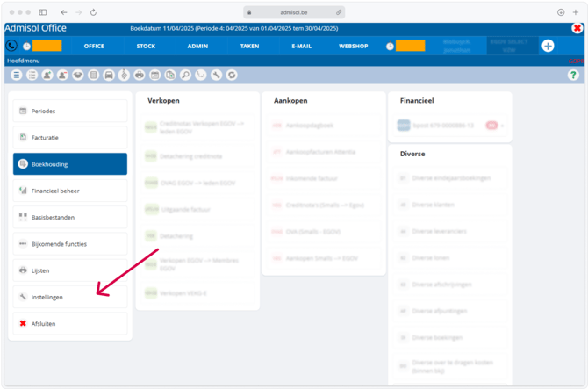
Task: Open Aankoopfacturen Attentia under Aankopen
Action: pyautogui.click(x=324, y=152)
